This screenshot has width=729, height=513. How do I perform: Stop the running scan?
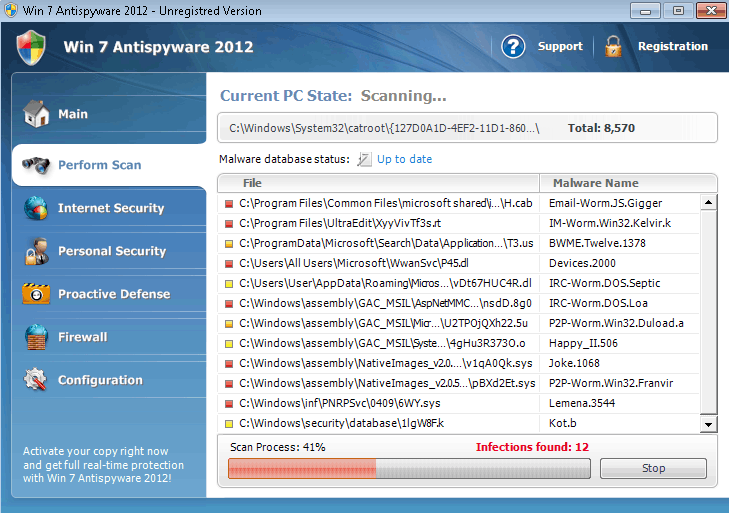click(653, 468)
